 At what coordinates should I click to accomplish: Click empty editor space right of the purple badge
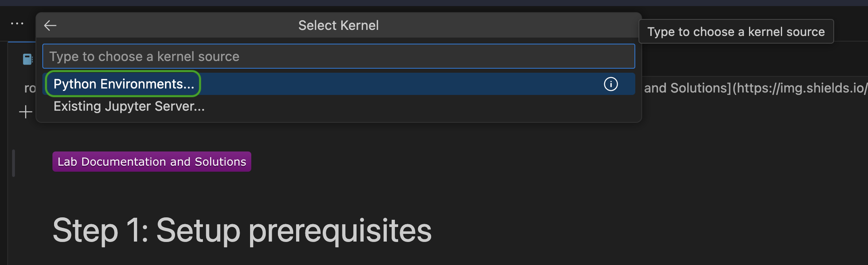pos(484,162)
